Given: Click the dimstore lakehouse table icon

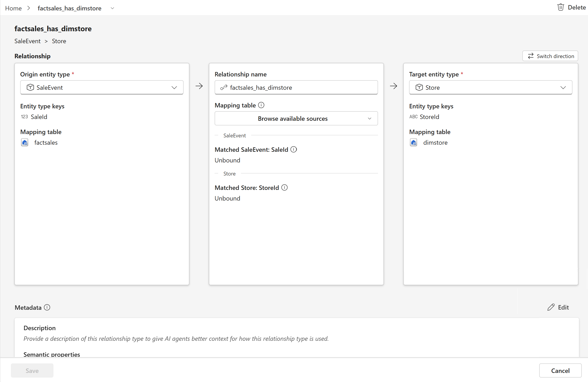Looking at the screenshot, I should (414, 142).
